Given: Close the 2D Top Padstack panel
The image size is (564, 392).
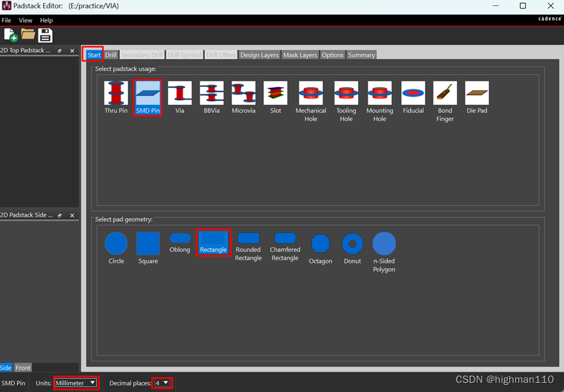Looking at the screenshot, I should (72, 51).
